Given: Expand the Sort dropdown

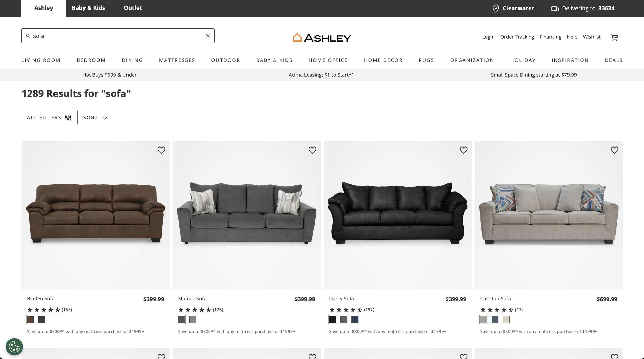Looking at the screenshot, I should click(x=95, y=118).
